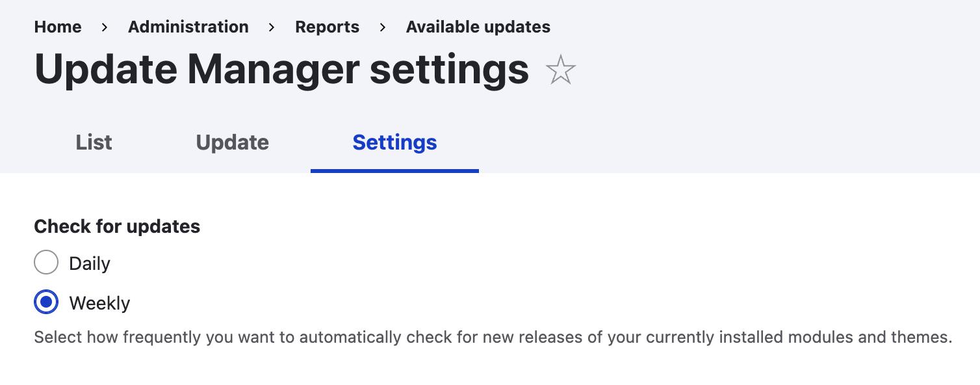Navigate to Home via the breadcrumb
This screenshot has width=980, height=385.
tap(58, 27)
